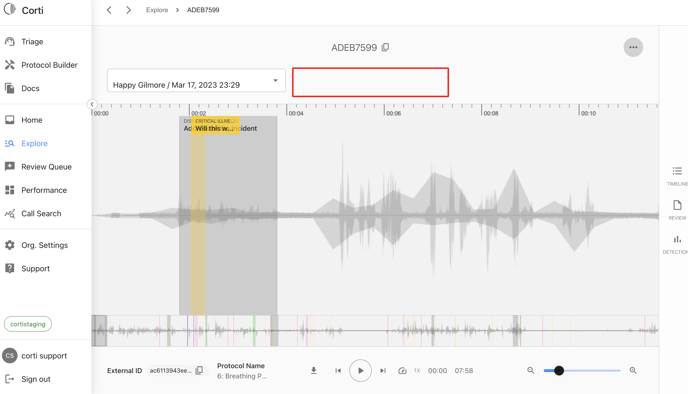Click the Protocol Builder tools icon
This screenshot has height=394, width=688.
(x=10, y=65)
